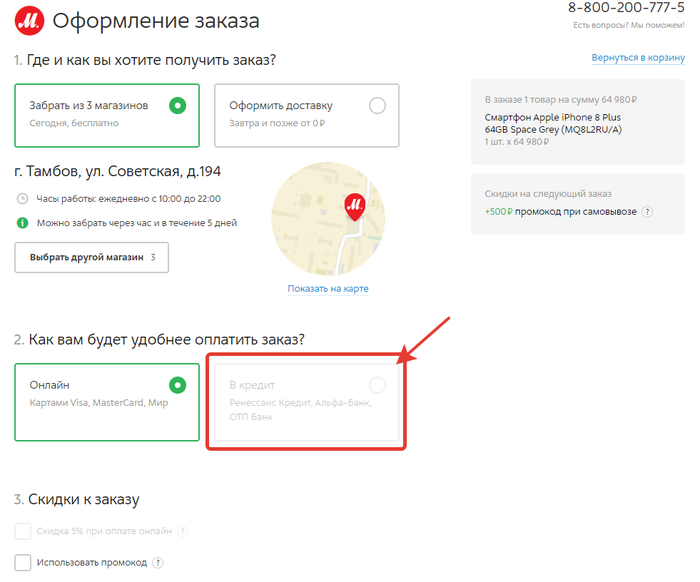
Task: Enable 'Использовать промокод' checkbox
Action: click(x=23, y=562)
